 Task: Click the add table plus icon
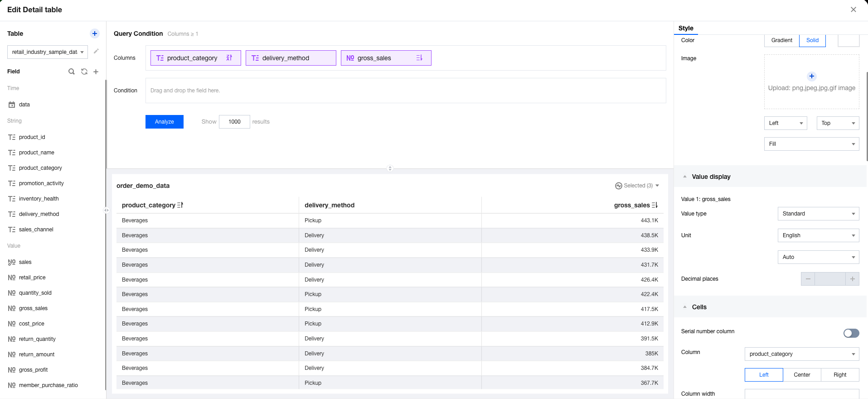tap(95, 33)
